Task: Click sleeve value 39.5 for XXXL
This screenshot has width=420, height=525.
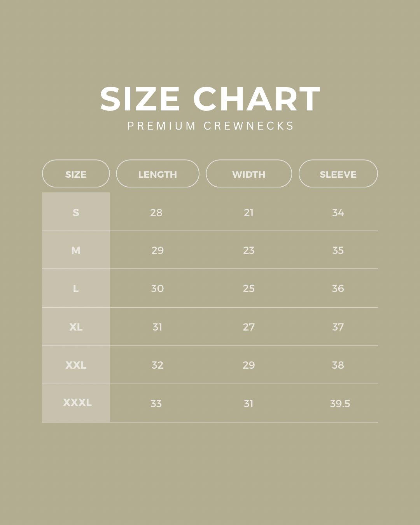Action: 340,404
